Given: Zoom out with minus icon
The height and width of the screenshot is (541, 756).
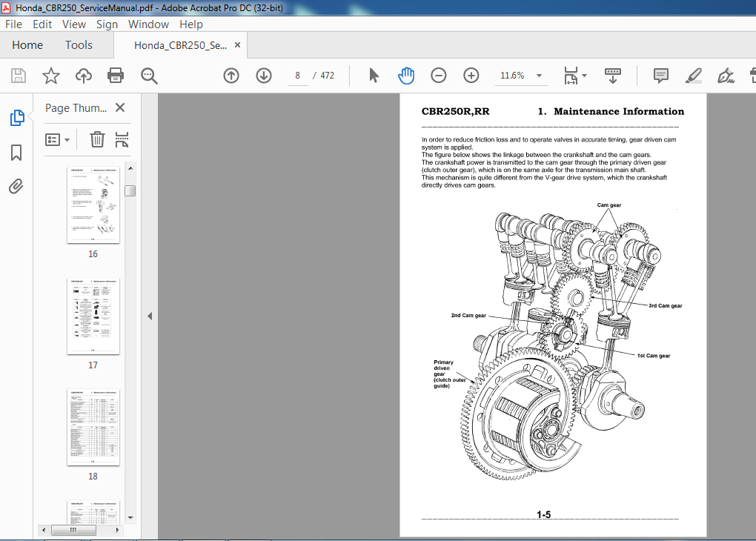Looking at the screenshot, I should pyautogui.click(x=438, y=76).
